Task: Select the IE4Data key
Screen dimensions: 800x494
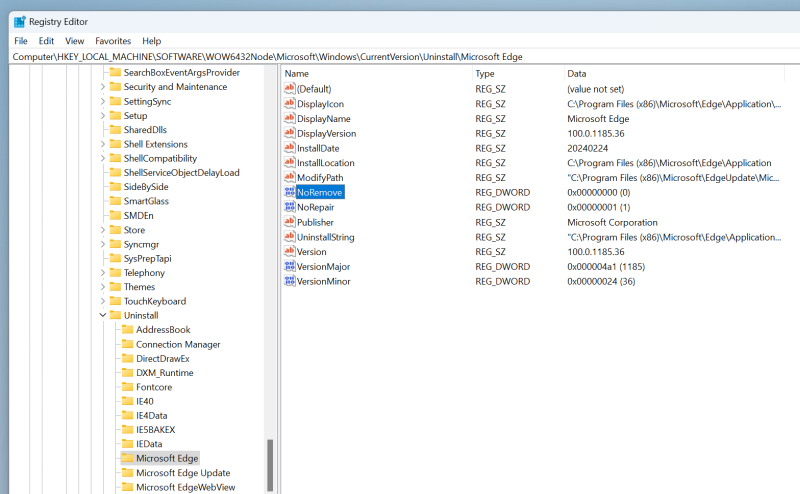Action: pyautogui.click(x=152, y=415)
